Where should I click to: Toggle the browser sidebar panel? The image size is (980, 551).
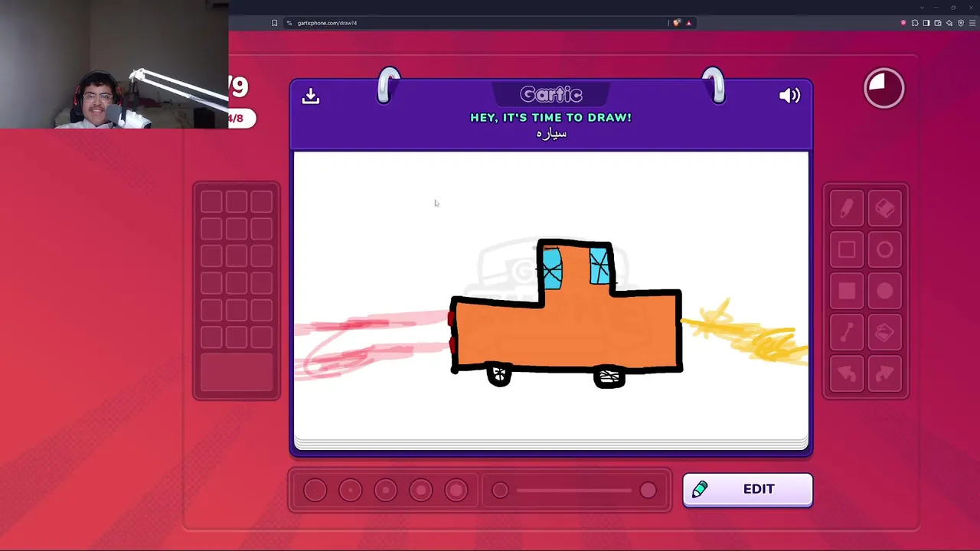tap(926, 23)
